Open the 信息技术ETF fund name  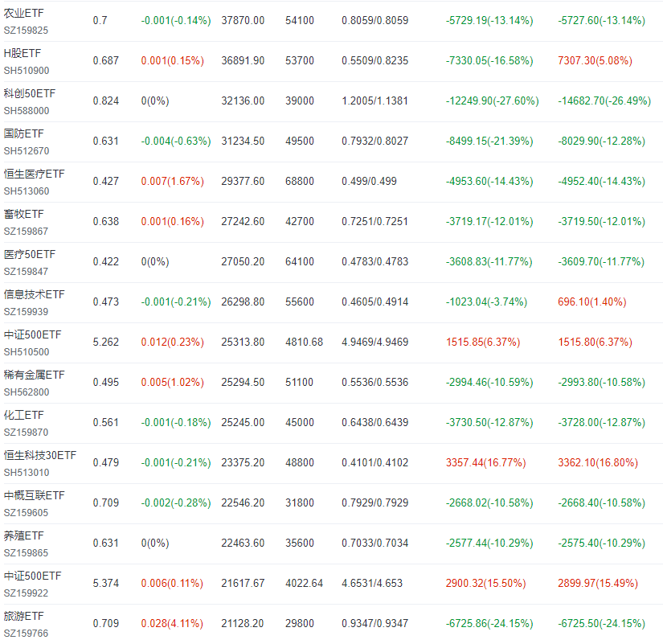(x=35, y=294)
